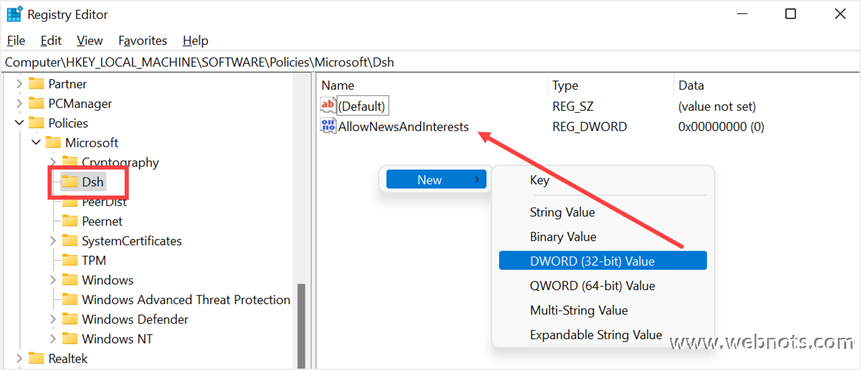Select the Dsh folder icon

(x=69, y=182)
